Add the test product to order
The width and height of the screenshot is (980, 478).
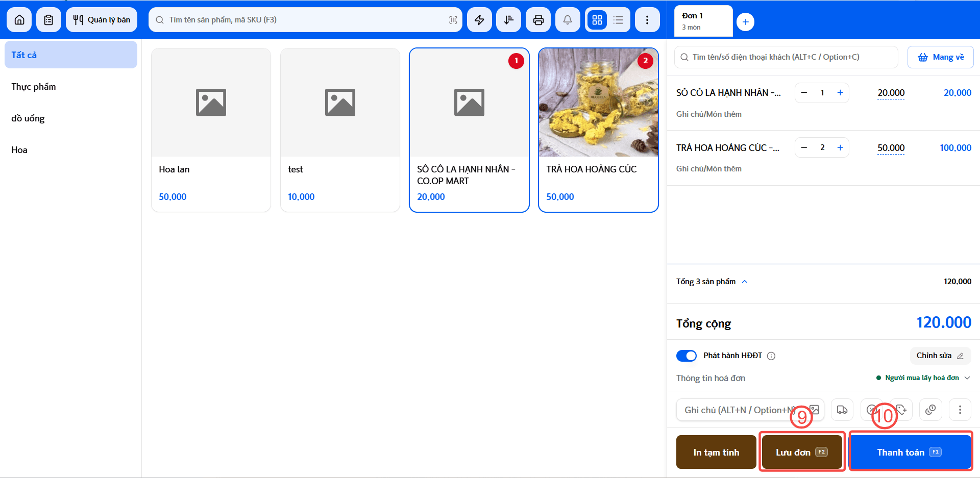tap(340, 130)
